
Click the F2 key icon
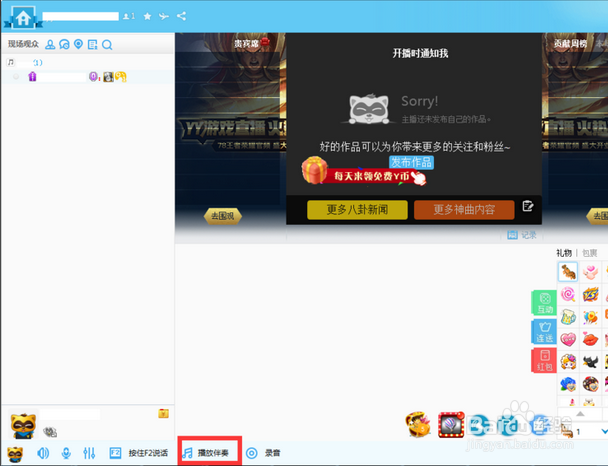(x=115, y=453)
